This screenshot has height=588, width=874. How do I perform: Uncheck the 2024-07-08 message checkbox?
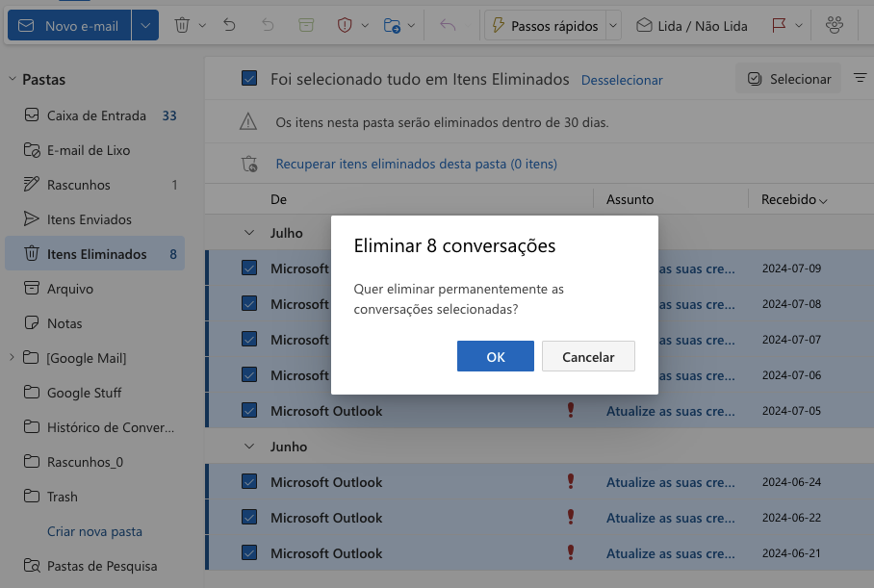(x=249, y=304)
